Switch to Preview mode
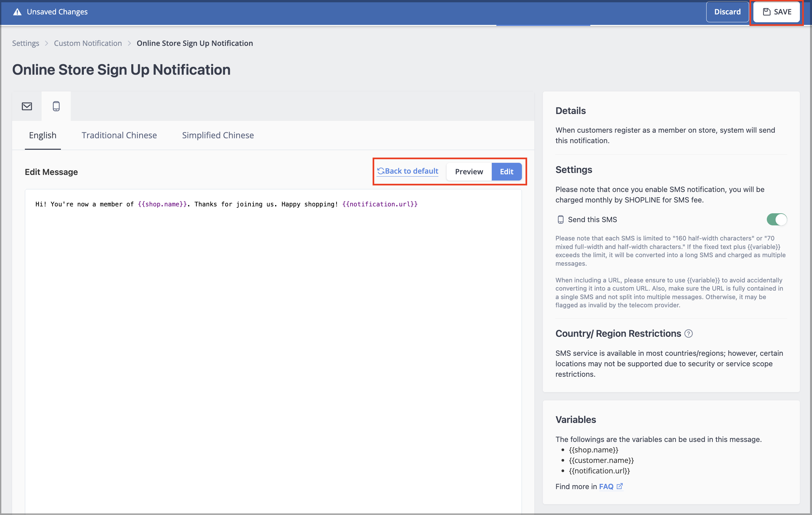Viewport: 812px width, 515px height. [469, 172]
